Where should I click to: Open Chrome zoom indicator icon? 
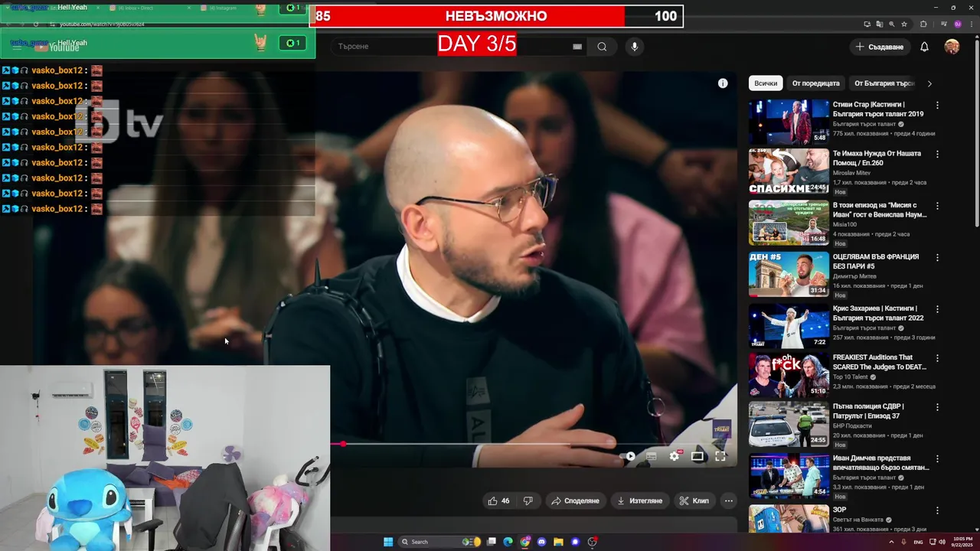click(891, 24)
